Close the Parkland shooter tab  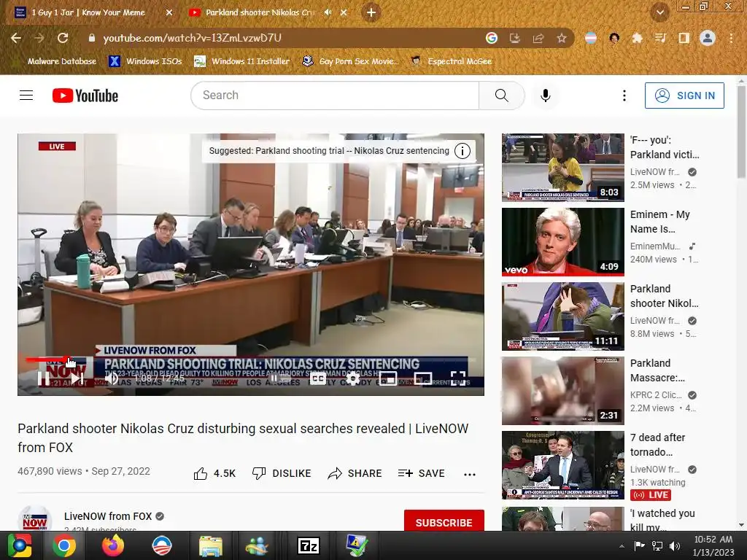tap(344, 13)
